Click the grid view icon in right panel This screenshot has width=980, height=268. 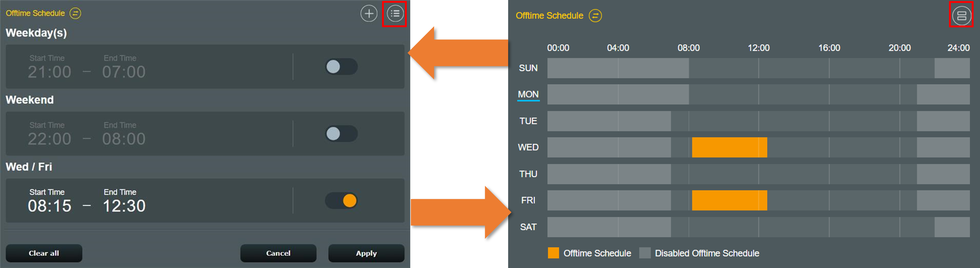pyautogui.click(x=961, y=16)
